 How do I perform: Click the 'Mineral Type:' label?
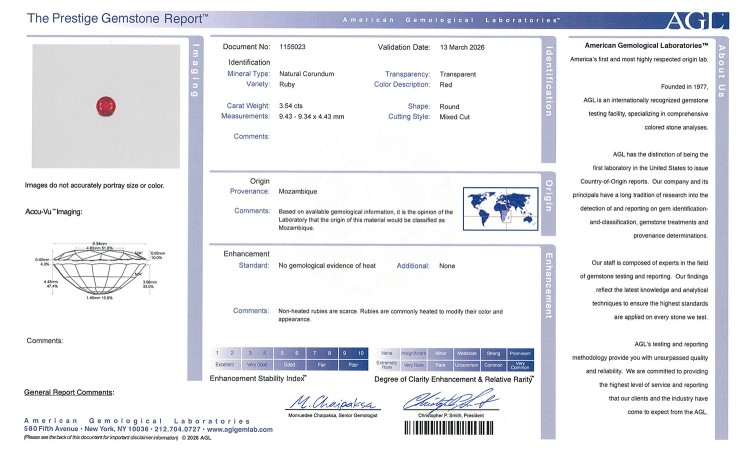(x=249, y=74)
